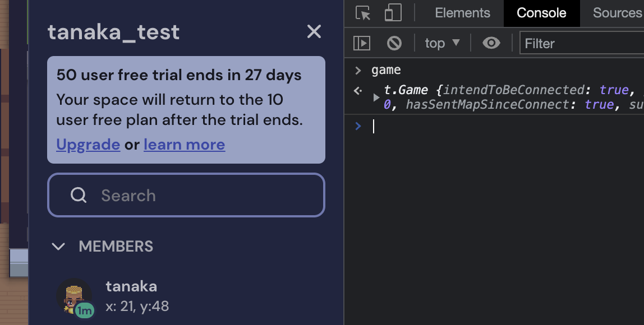Click tanaka's avatar in the members list
644x325 pixels.
click(73, 296)
